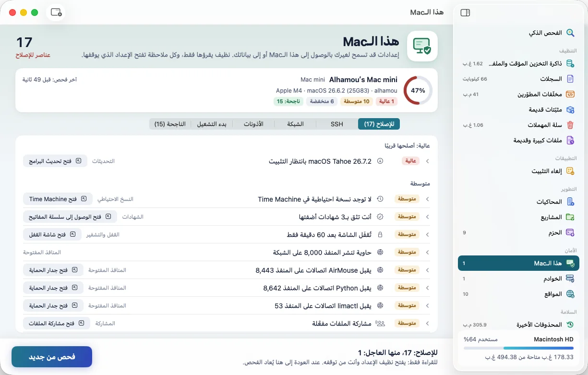Click فتح جدار الحماية for Python row
588x375 pixels.
pos(53,288)
